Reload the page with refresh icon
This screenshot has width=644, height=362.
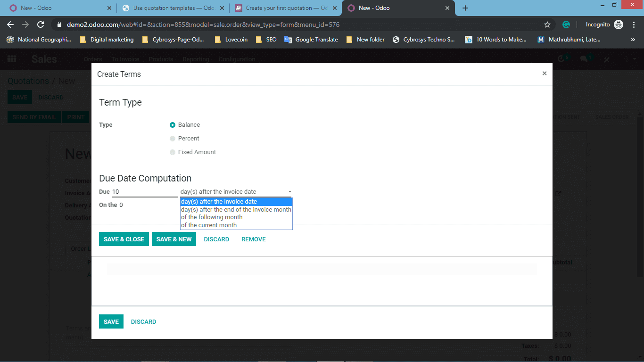tap(41, 25)
